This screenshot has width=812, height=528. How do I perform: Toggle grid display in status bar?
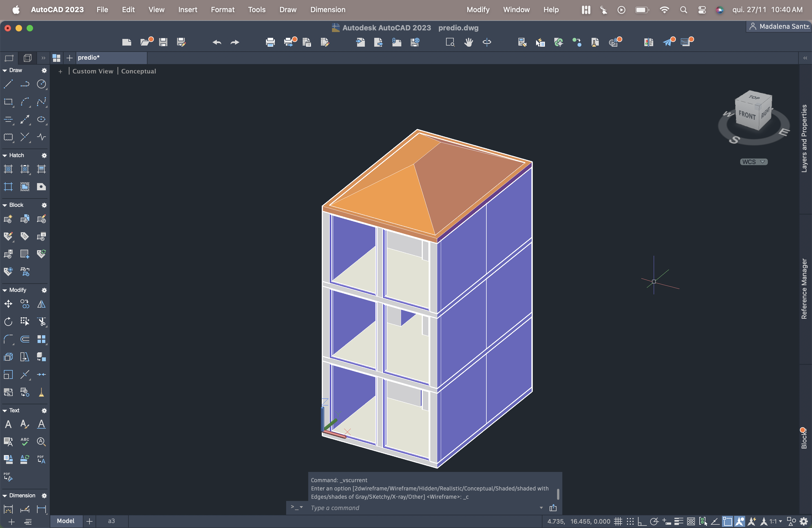pyautogui.click(x=618, y=521)
